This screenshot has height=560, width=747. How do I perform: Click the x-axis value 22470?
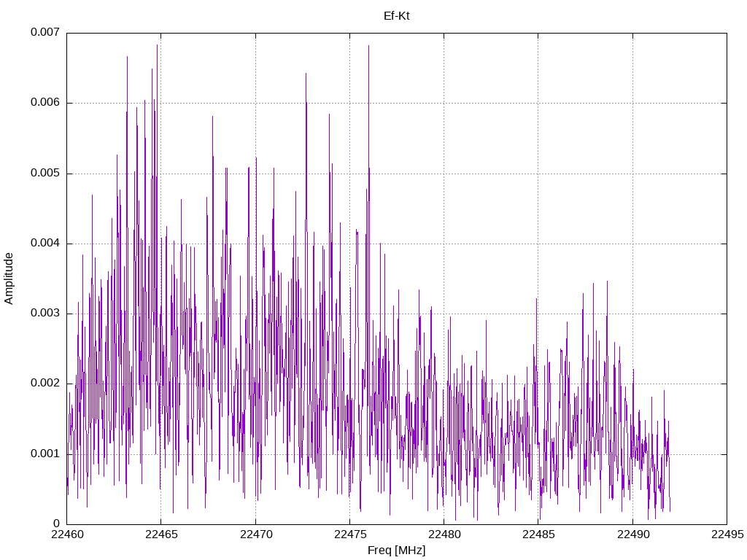(x=256, y=534)
